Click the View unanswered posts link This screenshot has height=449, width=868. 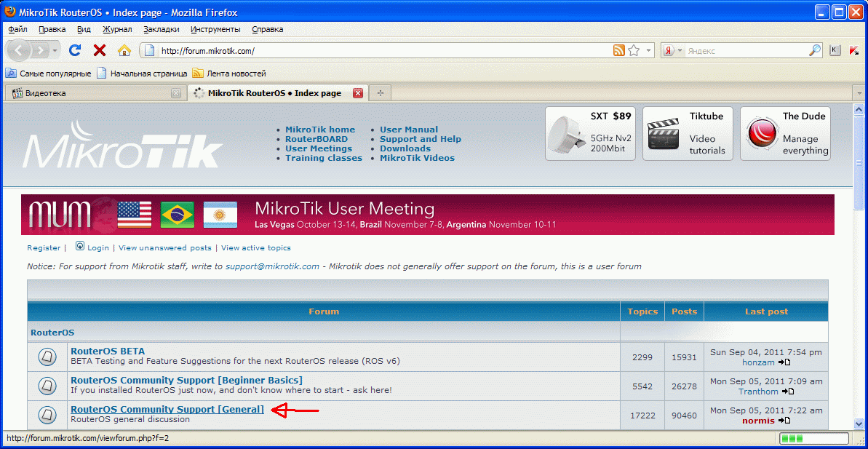pyautogui.click(x=165, y=247)
